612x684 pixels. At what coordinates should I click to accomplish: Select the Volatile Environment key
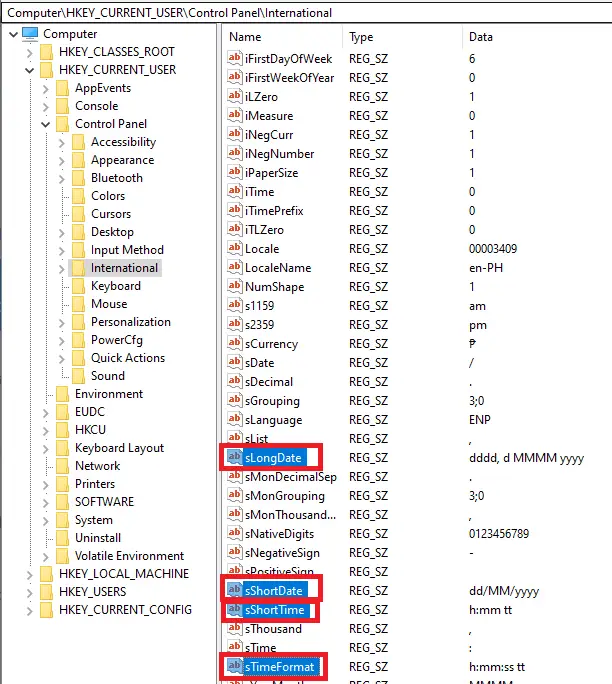point(129,556)
